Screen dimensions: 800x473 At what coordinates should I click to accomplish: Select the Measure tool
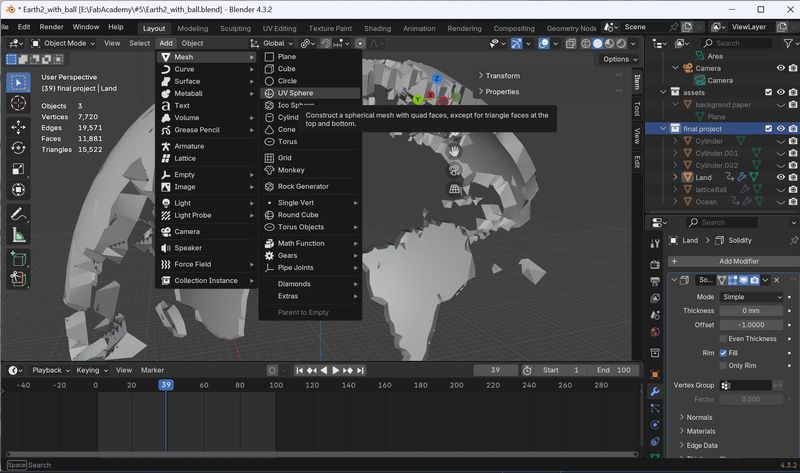[18, 235]
